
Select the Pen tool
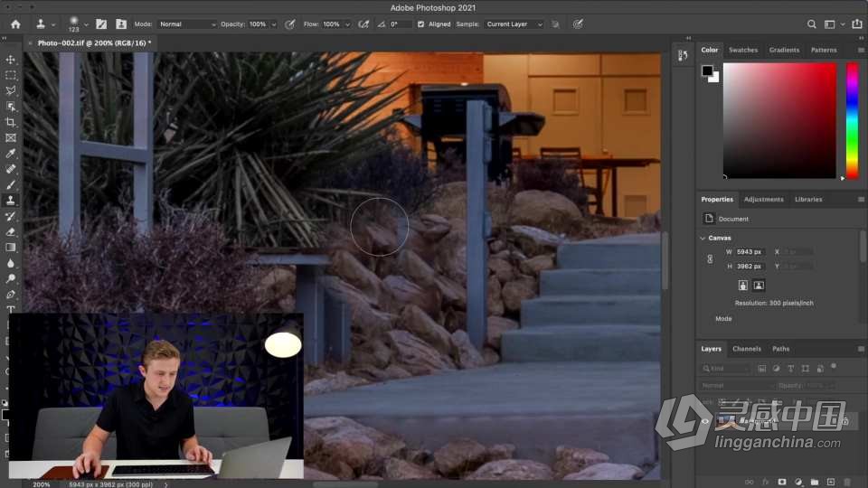[11, 295]
